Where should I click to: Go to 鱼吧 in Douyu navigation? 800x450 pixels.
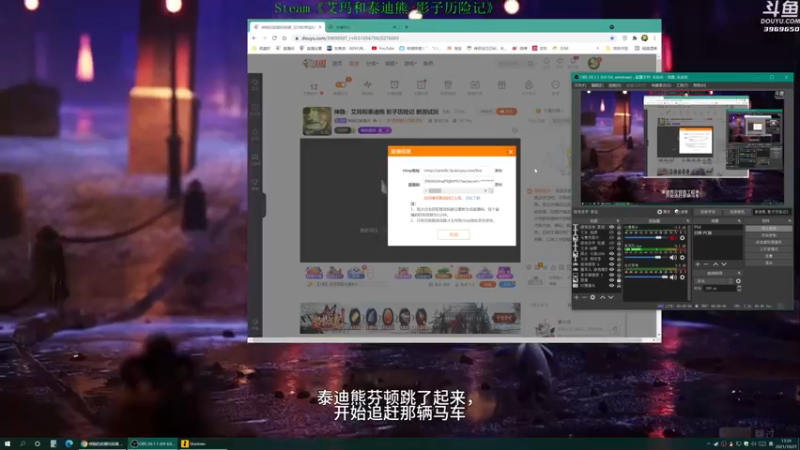tap(428, 63)
